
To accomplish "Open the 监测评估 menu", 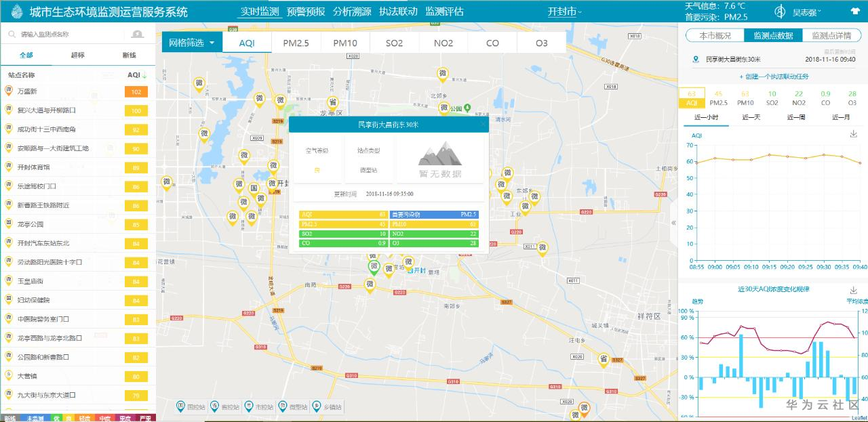I will pos(444,12).
